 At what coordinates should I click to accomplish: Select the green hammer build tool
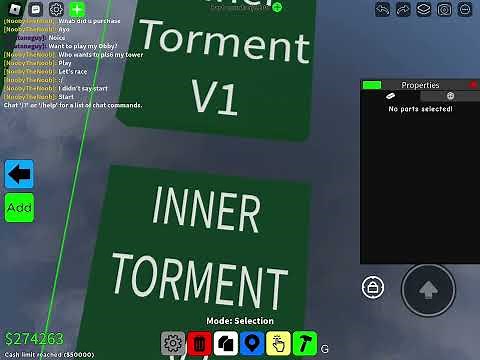[305, 343]
